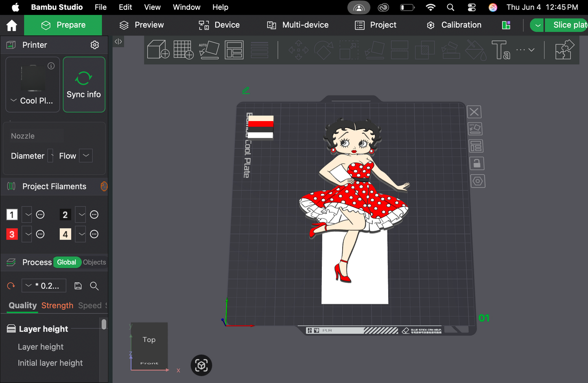Go to the Project tab
The height and width of the screenshot is (383, 588).
tap(376, 25)
